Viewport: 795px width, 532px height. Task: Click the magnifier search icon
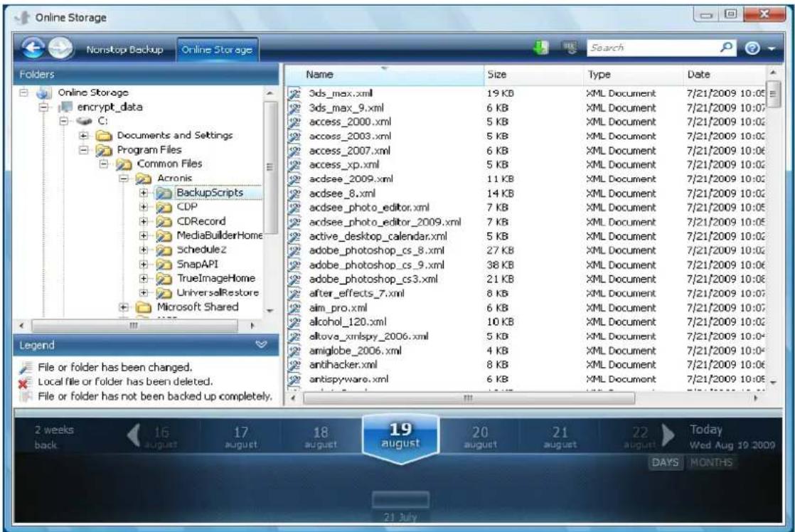(x=726, y=48)
